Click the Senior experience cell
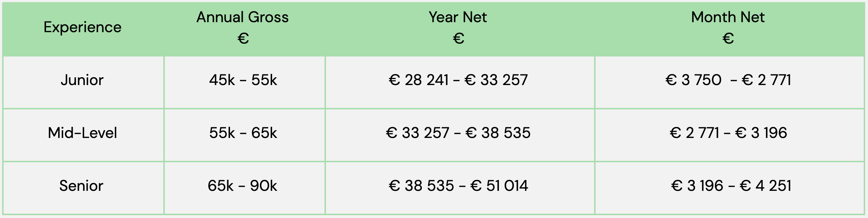This screenshot has width=868, height=218. [x=83, y=188]
